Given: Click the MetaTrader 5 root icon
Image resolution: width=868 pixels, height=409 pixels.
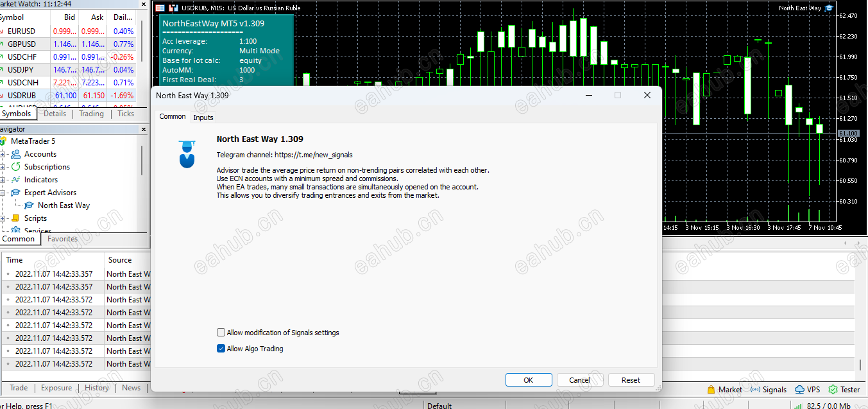Looking at the screenshot, I should click(3, 141).
